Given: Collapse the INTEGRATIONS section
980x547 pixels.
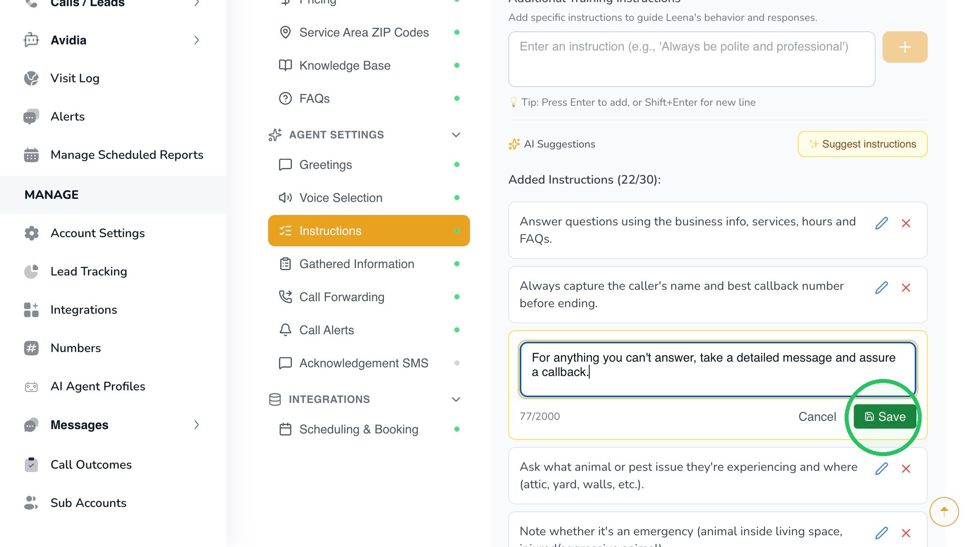Looking at the screenshot, I should 456,399.
